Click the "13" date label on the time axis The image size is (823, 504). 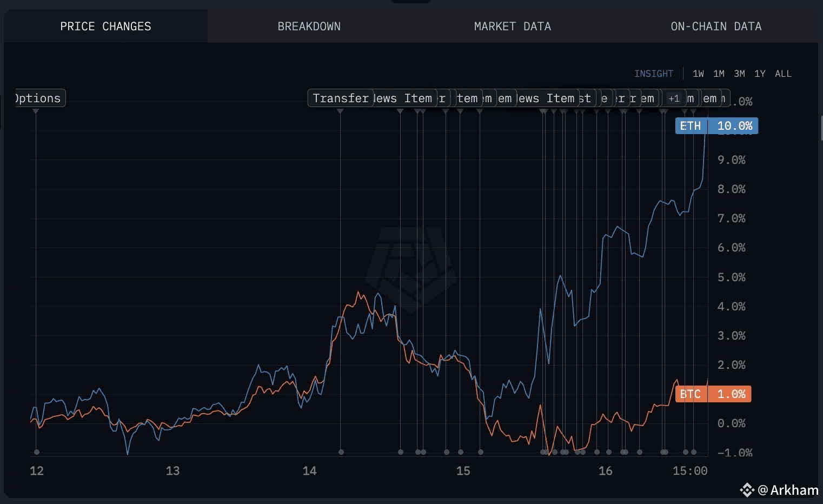pos(172,470)
